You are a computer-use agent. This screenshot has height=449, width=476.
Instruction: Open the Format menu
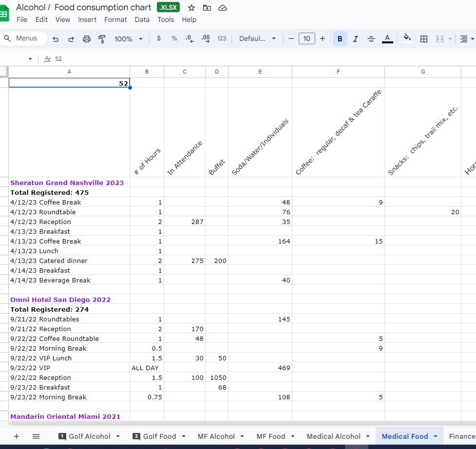coord(115,19)
